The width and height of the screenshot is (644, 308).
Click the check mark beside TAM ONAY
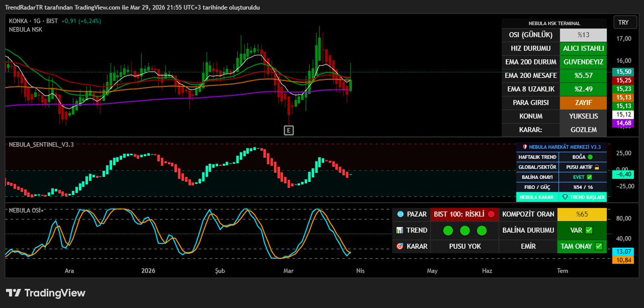599,246
